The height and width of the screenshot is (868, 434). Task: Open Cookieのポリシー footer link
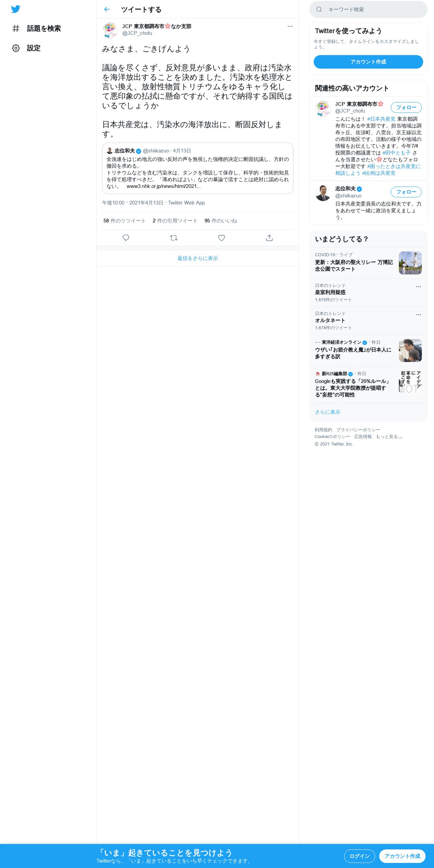tap(332, 437)
